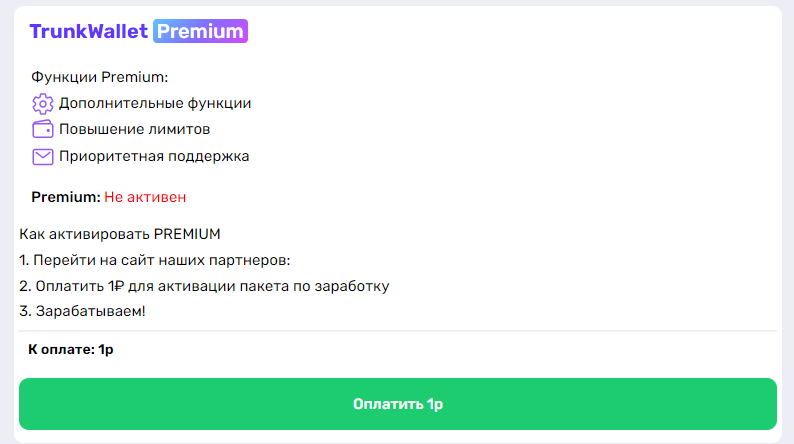Select the "Приоритетная поддержка" label
The image size is (794, 444).
click(154, 156)
